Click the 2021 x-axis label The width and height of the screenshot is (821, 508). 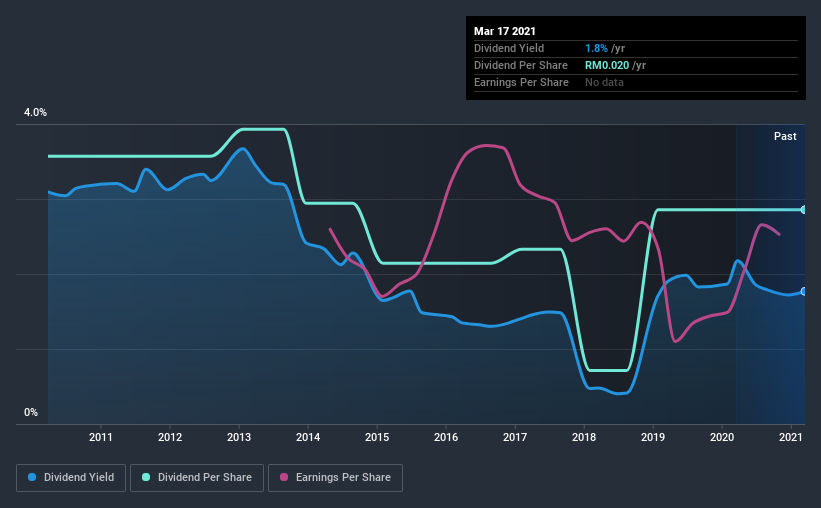[791, 437]
